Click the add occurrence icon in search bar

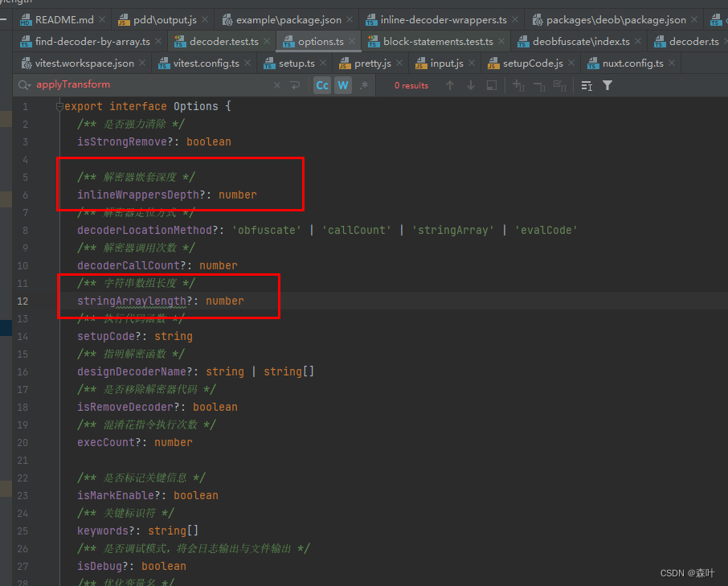coord(517,84)
